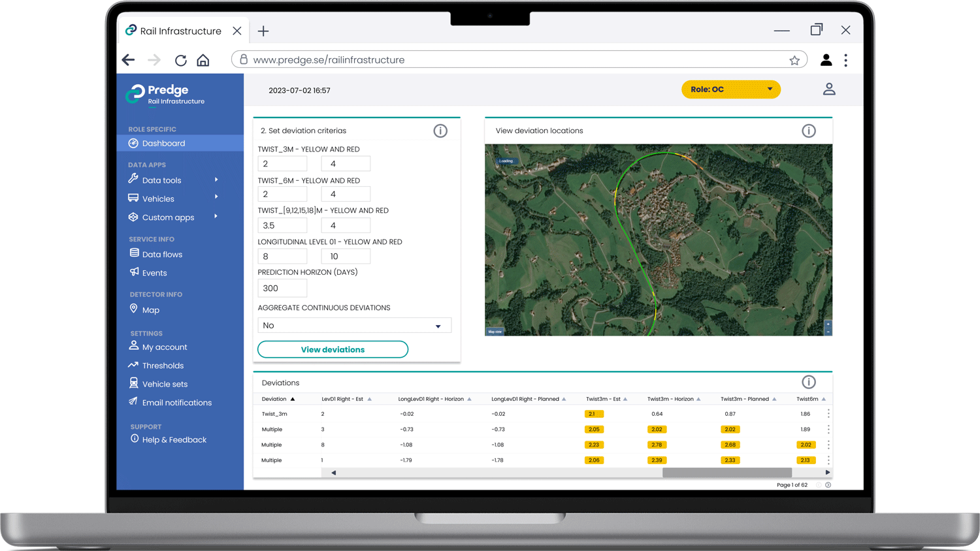Expand the Custom apps submenu arrow
Image resolution: width=980 pixels, height=551 pixels.
[x=216, y=217]
